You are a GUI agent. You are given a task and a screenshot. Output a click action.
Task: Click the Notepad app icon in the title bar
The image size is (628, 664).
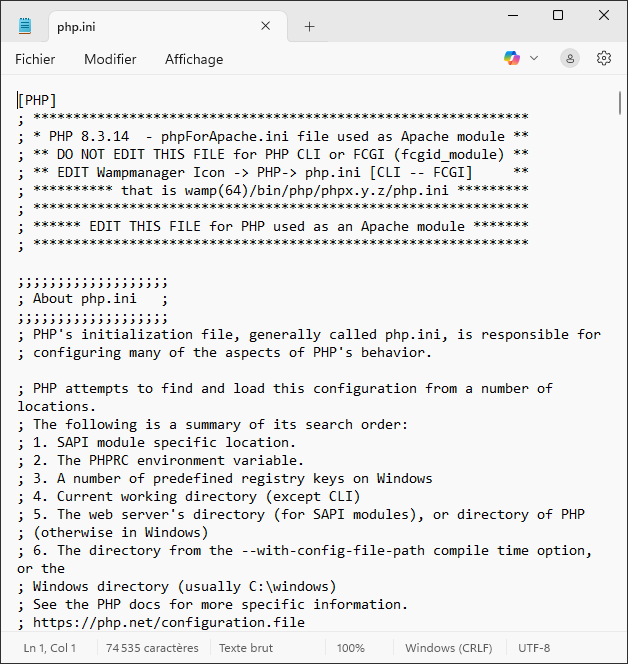point(25,26)
